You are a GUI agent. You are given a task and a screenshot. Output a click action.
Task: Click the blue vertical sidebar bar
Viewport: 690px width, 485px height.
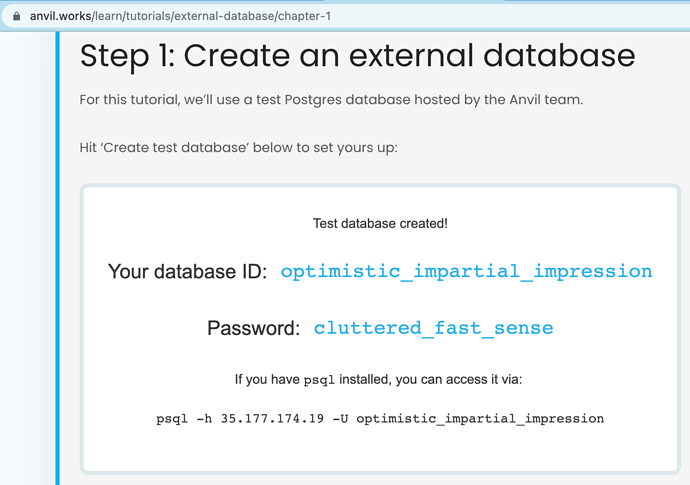tap(58, 258)
